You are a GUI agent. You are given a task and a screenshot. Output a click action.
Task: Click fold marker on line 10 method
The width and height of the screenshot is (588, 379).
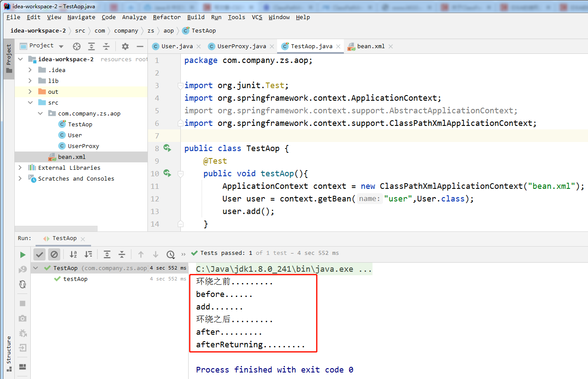tap(180, 174)
